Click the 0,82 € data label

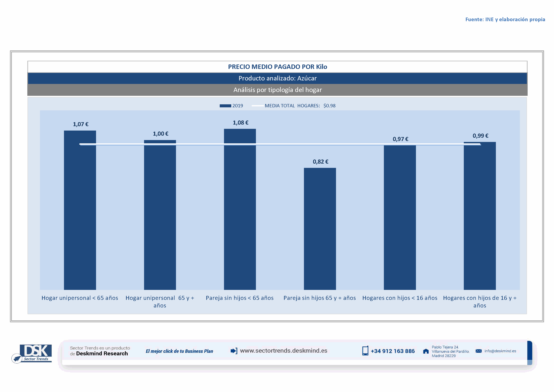(320, 162)
